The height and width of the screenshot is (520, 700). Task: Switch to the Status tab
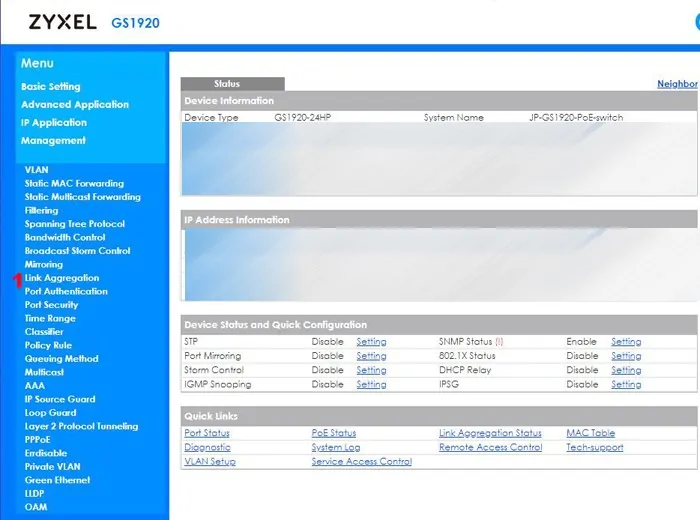coord(233,84)
